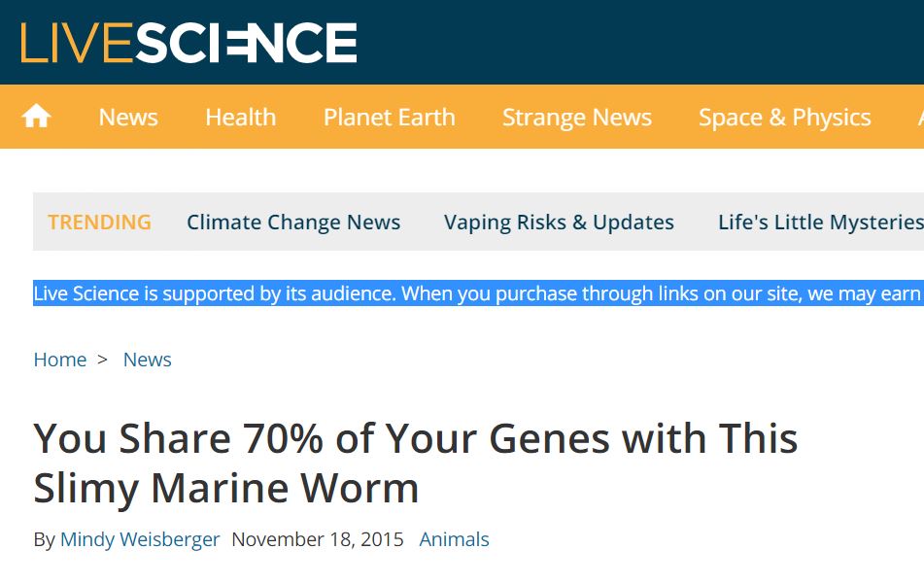
Task: Click the highlighted affiliate disclosure text
Action: coord(478,292)
